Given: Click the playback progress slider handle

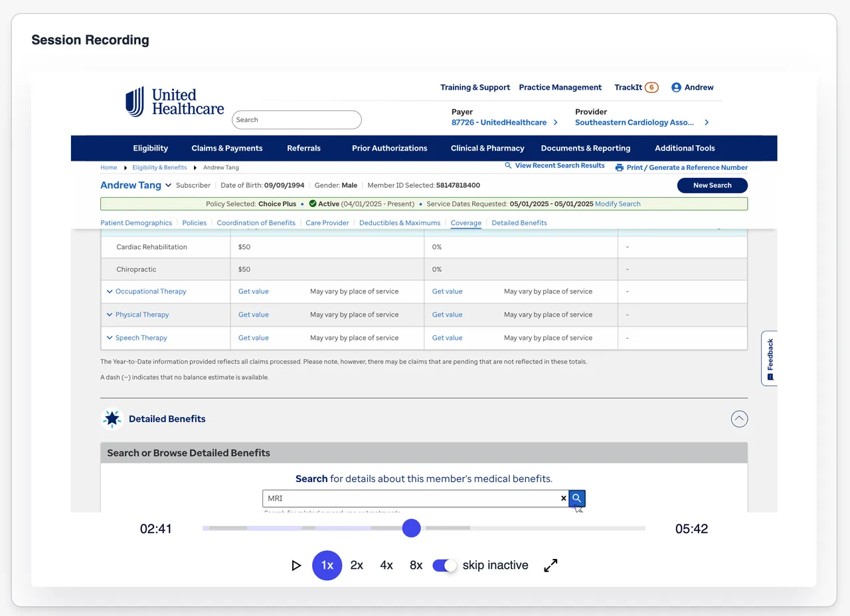Looking at the screenshot, I should tap(412, 528).
